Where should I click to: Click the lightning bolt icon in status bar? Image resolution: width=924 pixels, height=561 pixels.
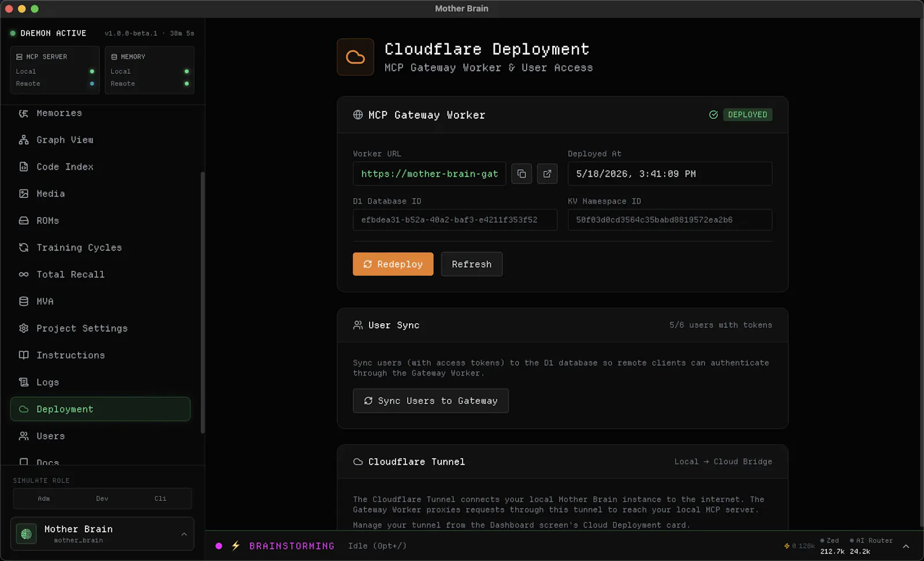pyautogui.click(x=236, y=546)
